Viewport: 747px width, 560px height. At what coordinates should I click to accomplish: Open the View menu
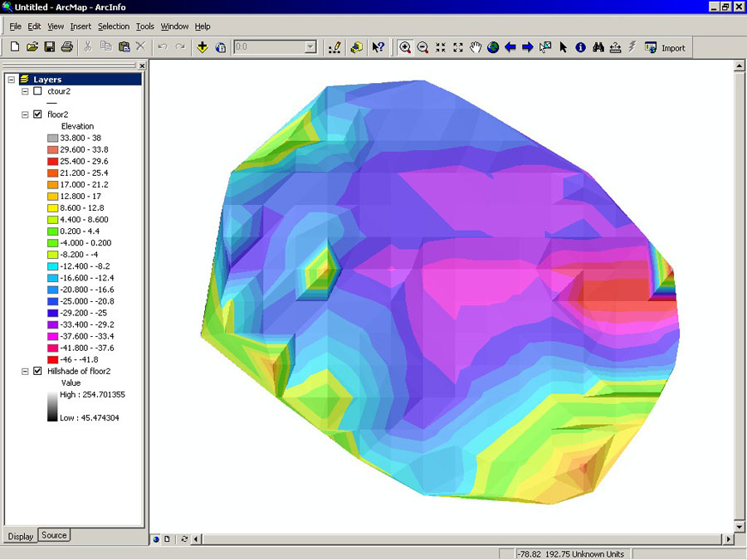click(56, 27)
